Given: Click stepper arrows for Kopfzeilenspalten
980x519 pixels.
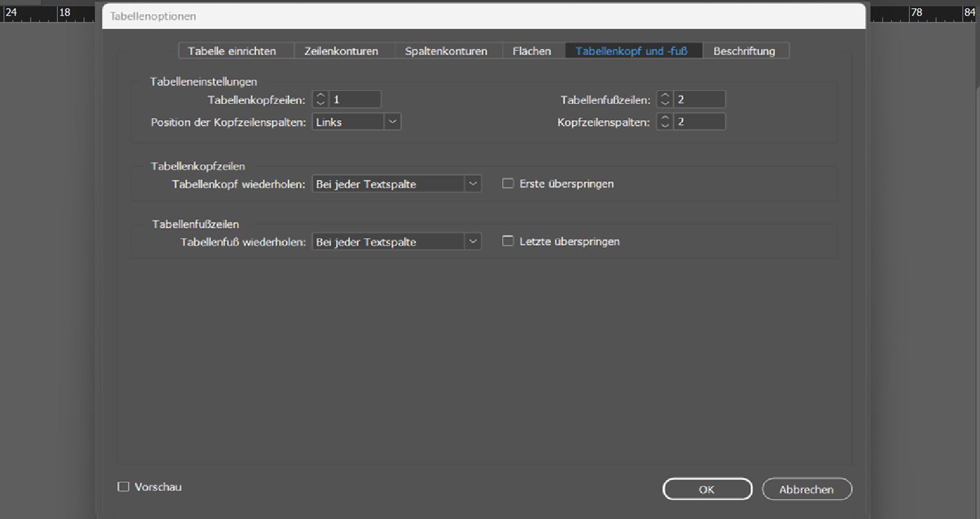Looking at the screenshot, I should [x=665, y=121].
